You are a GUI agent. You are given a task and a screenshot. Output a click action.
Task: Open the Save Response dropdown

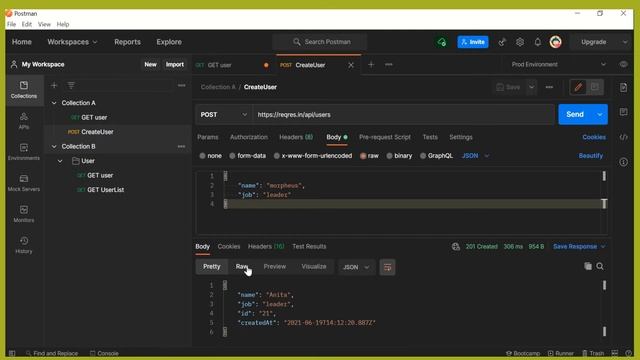(x=579, y=247)
